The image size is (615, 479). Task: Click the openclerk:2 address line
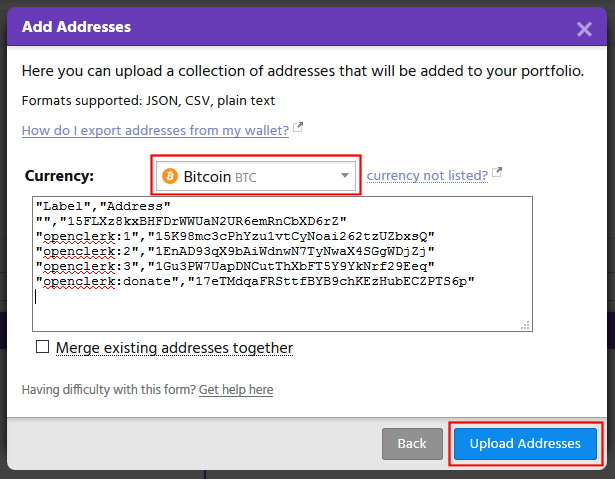(x=234, y=250)
